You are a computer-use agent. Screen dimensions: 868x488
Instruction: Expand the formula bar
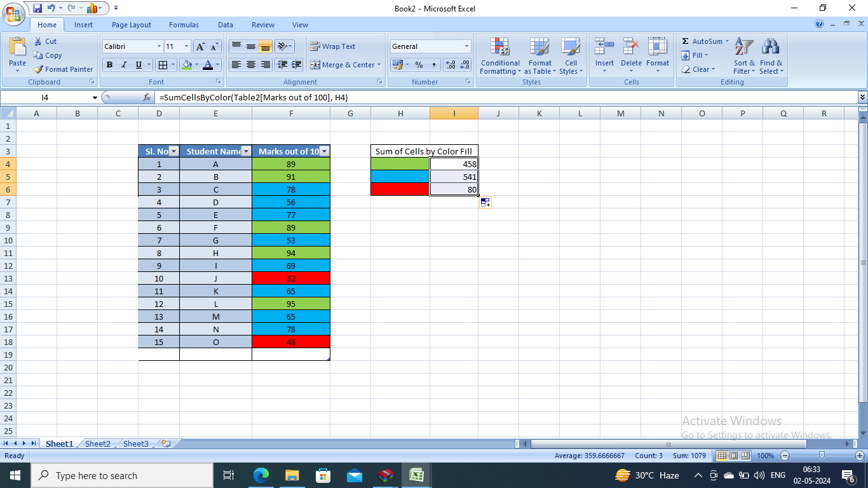tap(862, 97)
